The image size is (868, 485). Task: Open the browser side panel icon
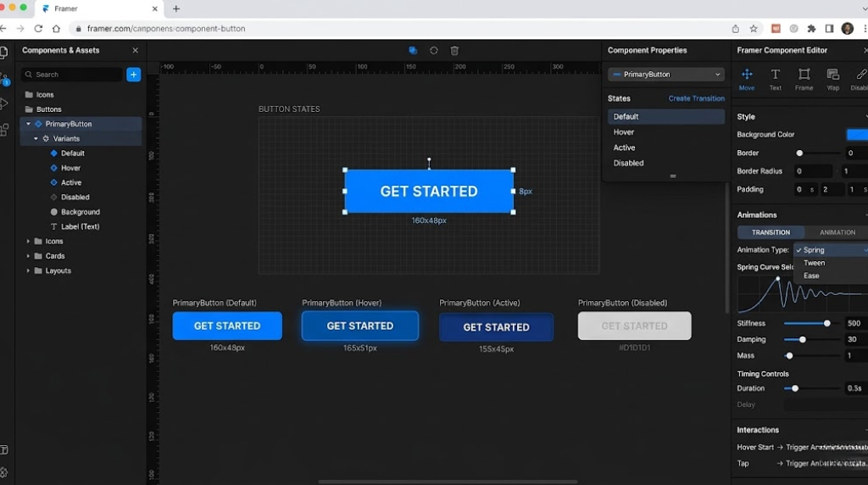pyautogui.click(x=829, y=28)
